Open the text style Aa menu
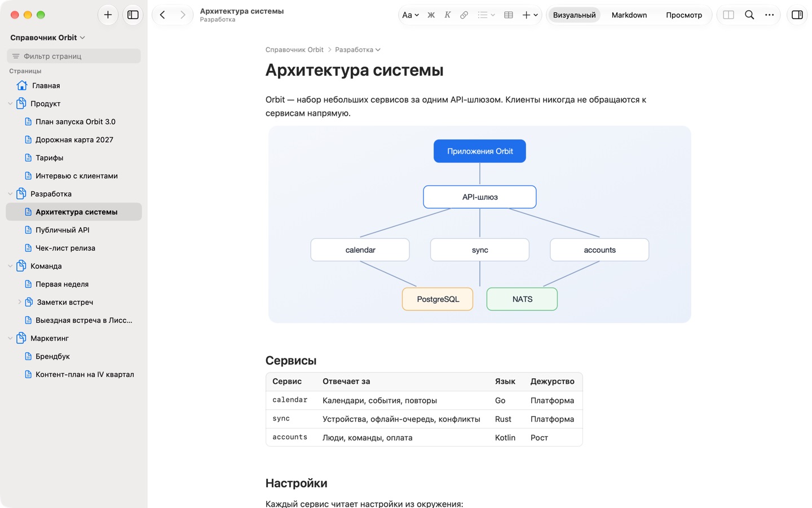The image size is (812, 508). pos(410,15)
